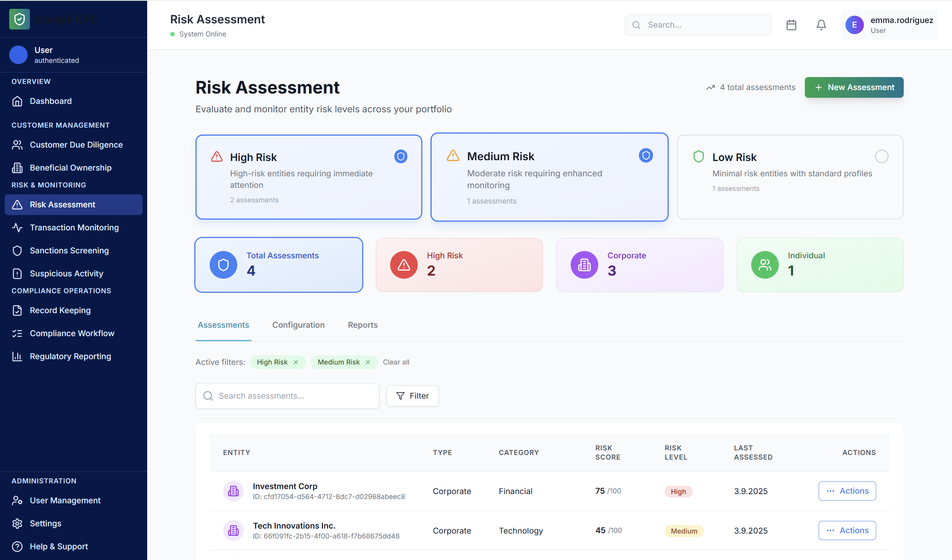This screenshot has height=560, width=952.
Task: Click the Search assessments input field
Action: click(x=287, y=396)
